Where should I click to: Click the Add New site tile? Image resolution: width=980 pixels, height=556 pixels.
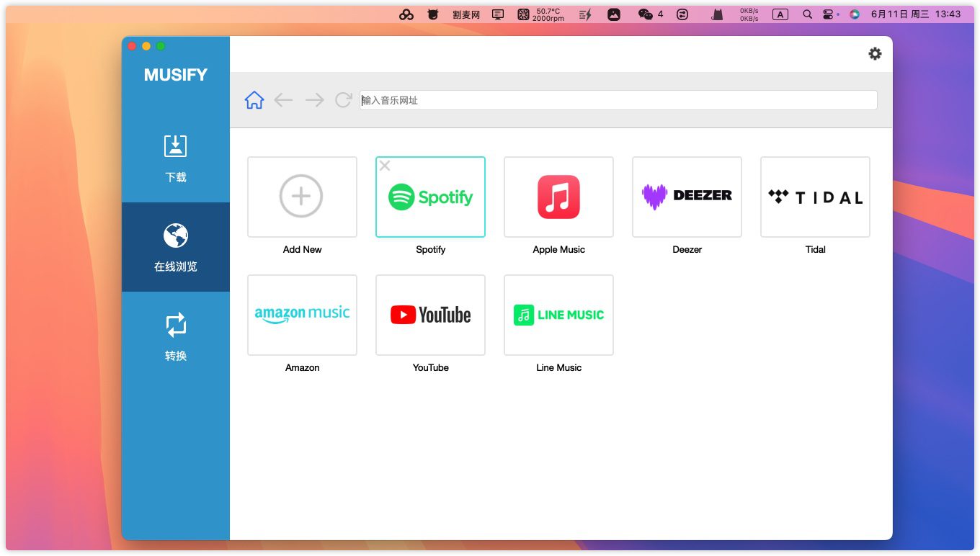point(302,197)
